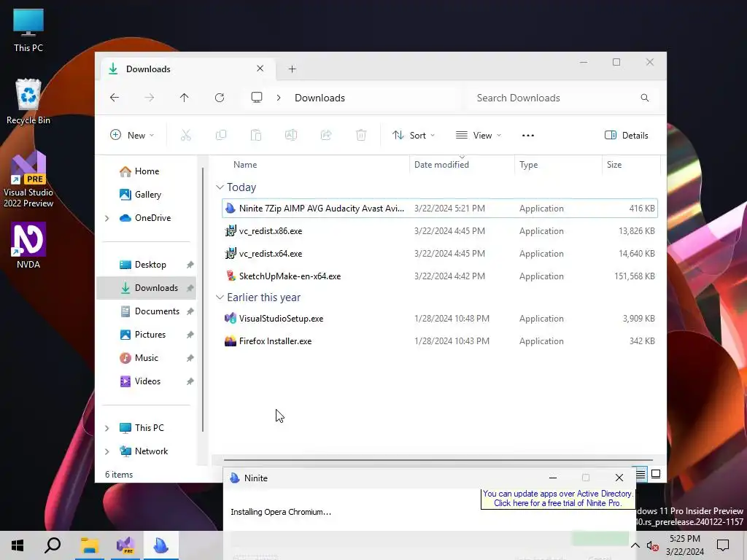747x560 pixels.
Task: Open Music in the sidebar
Action: 146,357
